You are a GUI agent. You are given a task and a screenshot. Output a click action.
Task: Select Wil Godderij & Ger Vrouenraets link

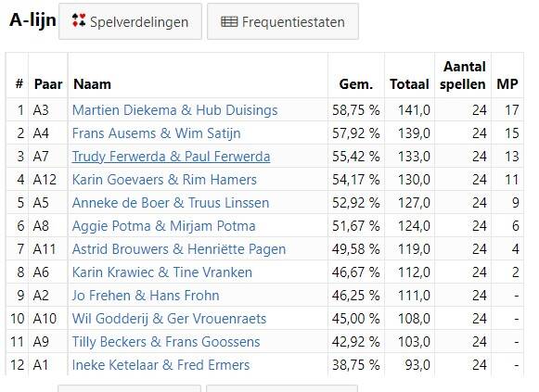point(169,319)
